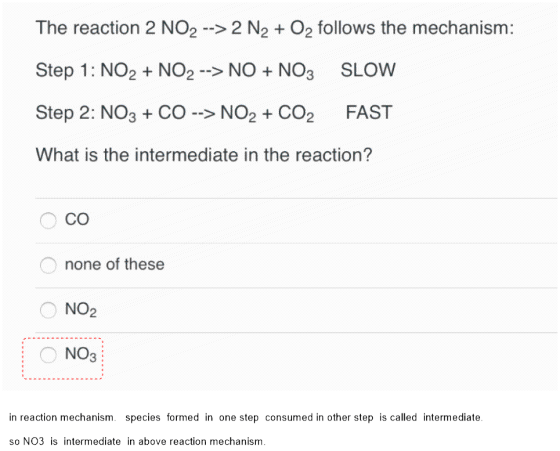Click the CO answer label text
The height and width of the screenshot is (451, 560).
77,219
